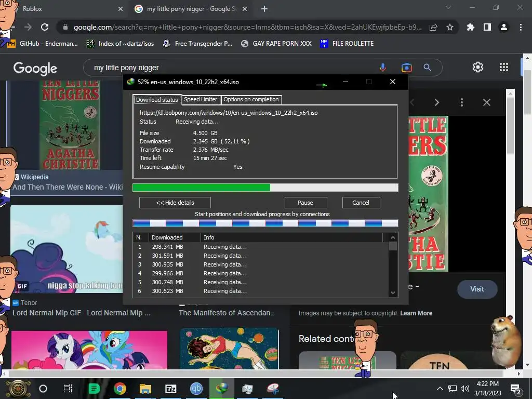Pause the Windows ISO download
Viewport: 532px width, 399px height.
[x=305, y=203]
